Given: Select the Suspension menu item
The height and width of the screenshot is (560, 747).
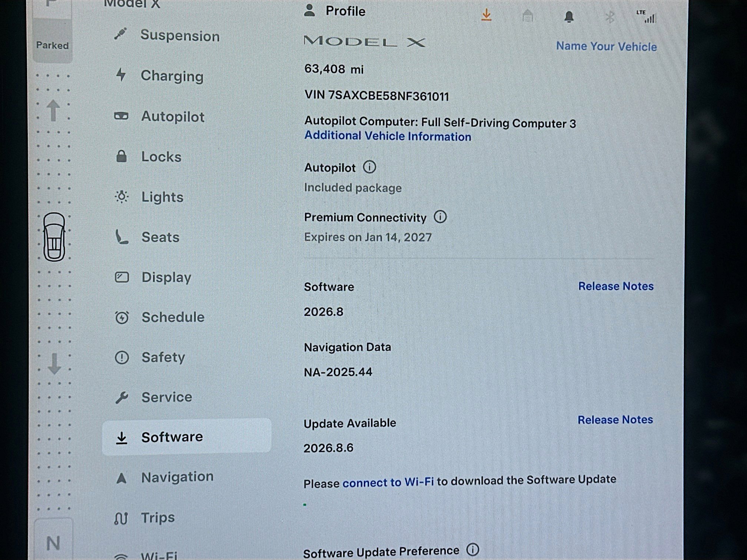Looking at the screenshot, I should point(180,36).
